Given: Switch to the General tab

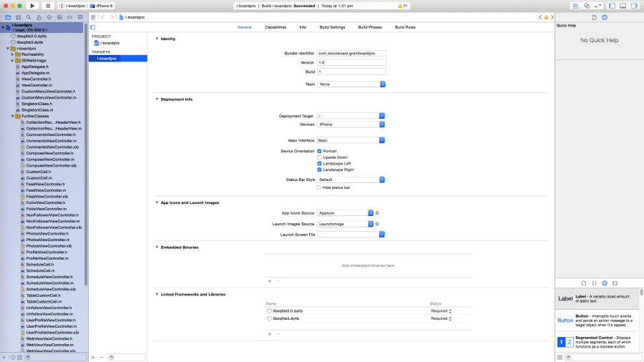Looking at the screenshot, I should click(x=245, y=27).
